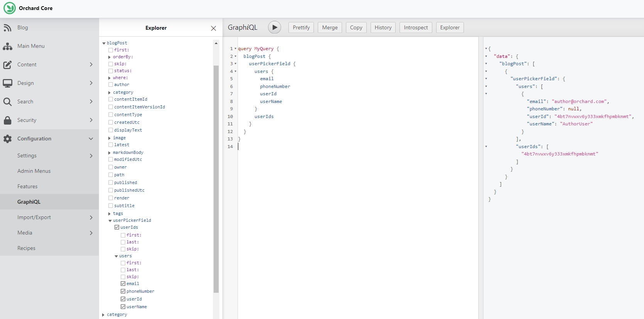The width and height of the screenshot is (644, 319).
Task: Check the 'author' field box
Action: point(111,85)
